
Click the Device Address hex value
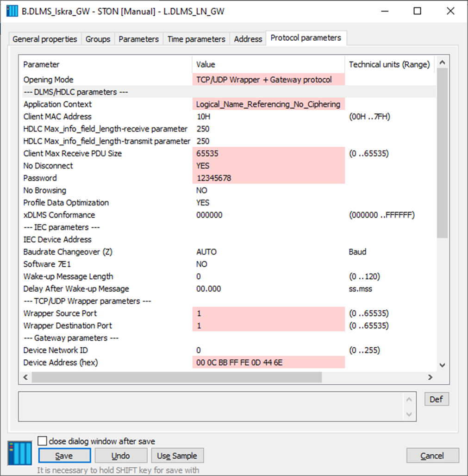(268, 363)
